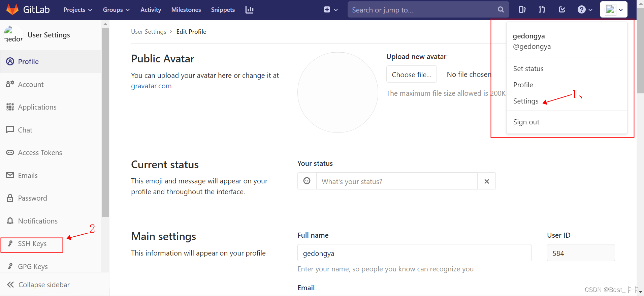Open the Access Tokens label
This screenshot has height=296, width=644.
point(40,153)
